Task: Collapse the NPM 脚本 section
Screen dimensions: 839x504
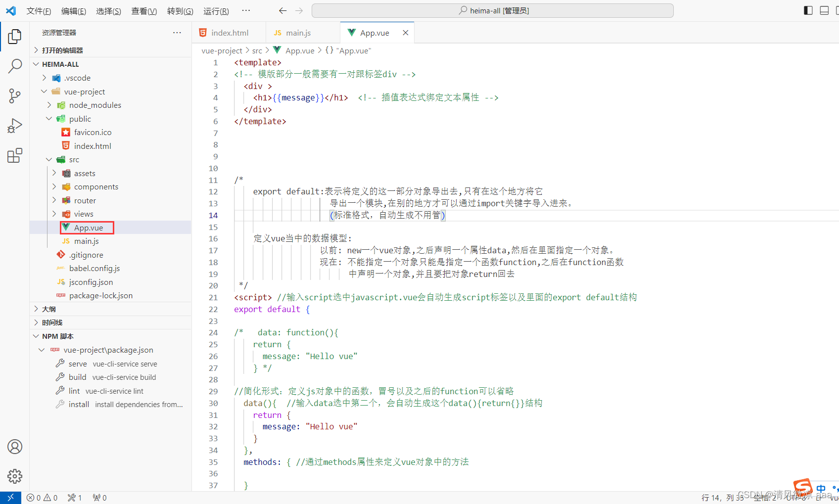Action: click(57, 336)
